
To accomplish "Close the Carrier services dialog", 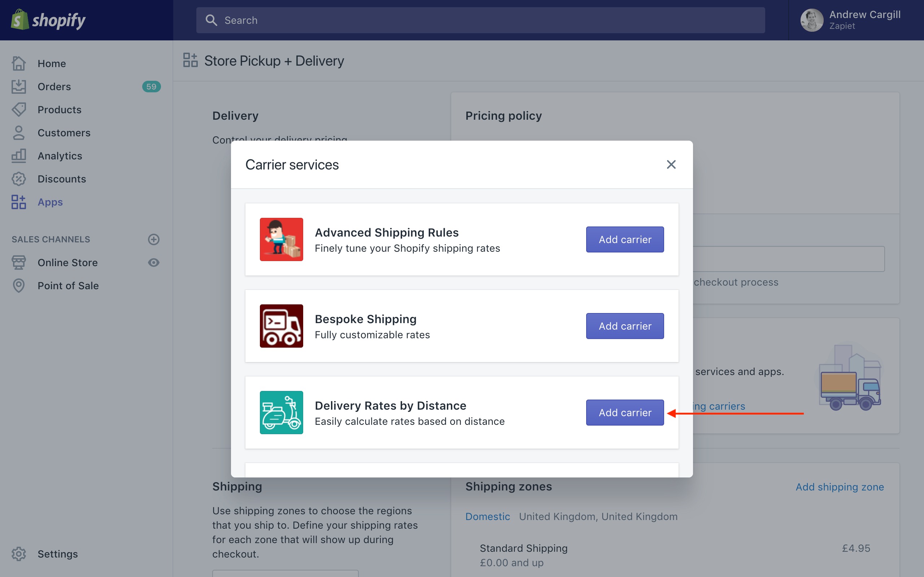I will (x=671, y=164).
